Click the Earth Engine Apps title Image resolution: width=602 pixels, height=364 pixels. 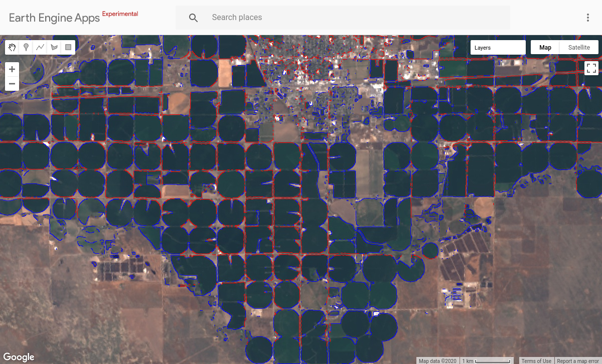tap(55, 18)
